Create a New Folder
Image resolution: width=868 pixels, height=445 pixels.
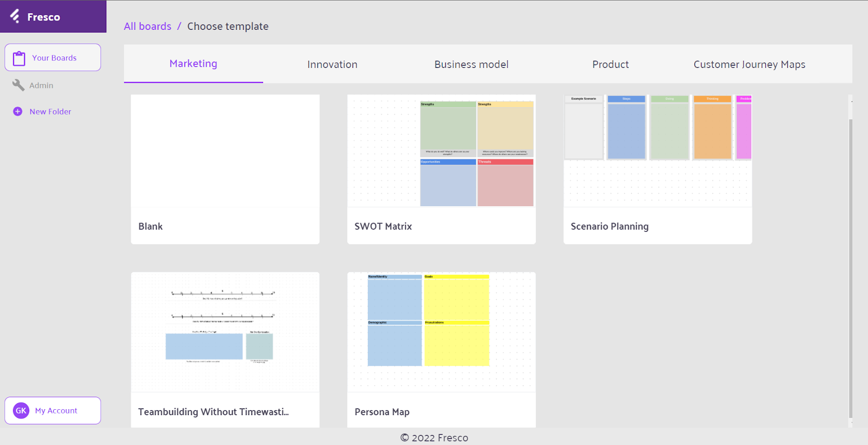[x=42, y=111]
